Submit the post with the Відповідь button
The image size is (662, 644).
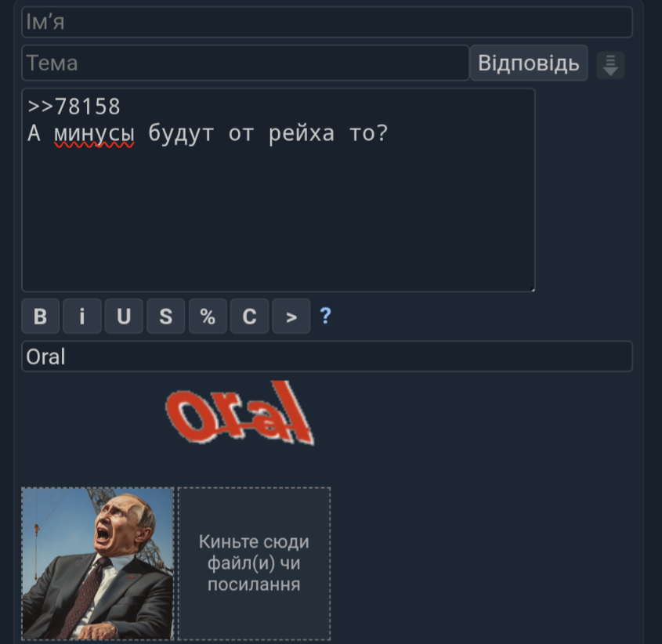529,63
